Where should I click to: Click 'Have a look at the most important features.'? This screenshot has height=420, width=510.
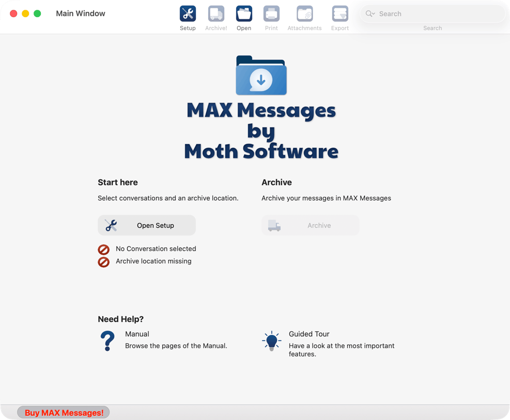tap(342, 350)
